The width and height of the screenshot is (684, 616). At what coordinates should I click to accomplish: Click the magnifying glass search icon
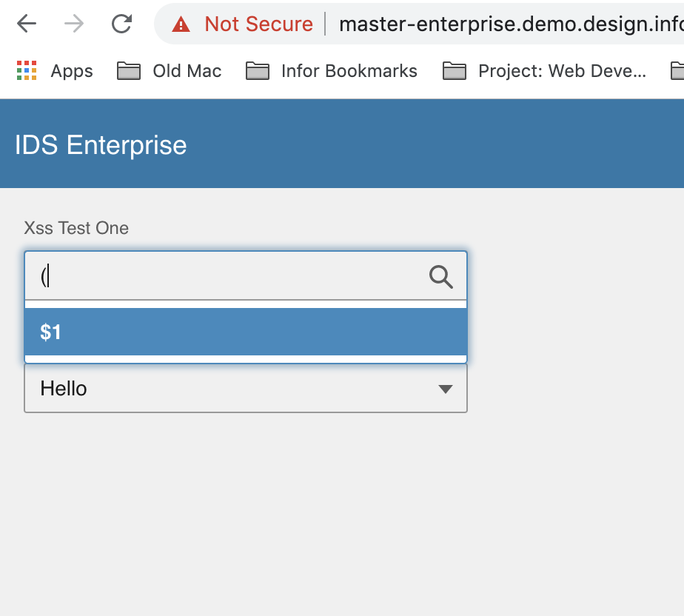441,277
